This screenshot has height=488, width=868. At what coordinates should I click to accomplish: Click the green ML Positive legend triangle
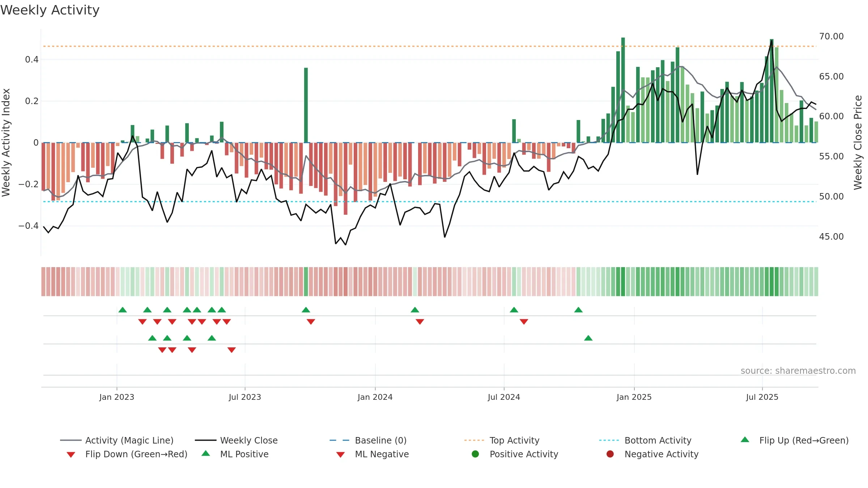click(206, 453)
